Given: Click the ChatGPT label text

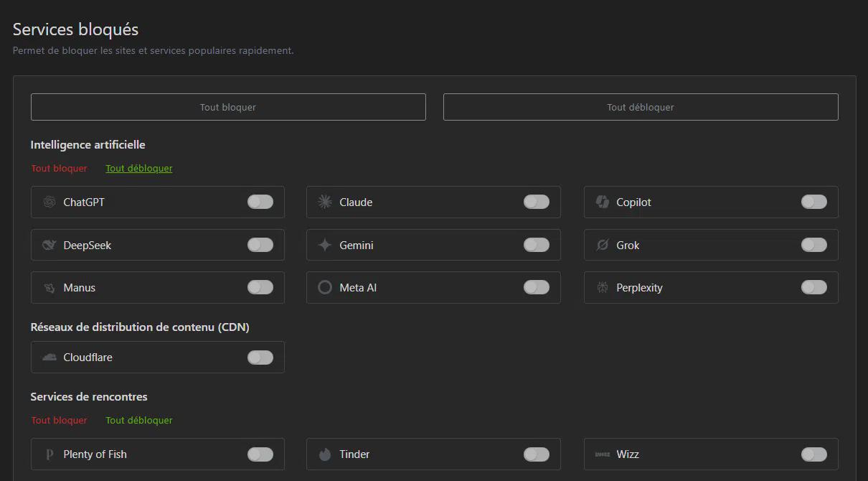Looking at the screenshot, I should (84, 202).
